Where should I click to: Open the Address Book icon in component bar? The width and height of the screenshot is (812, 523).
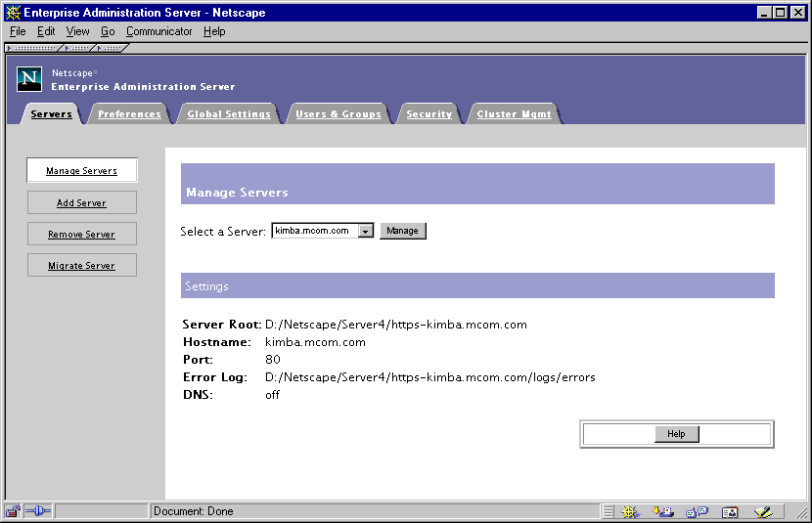[730, 511]
